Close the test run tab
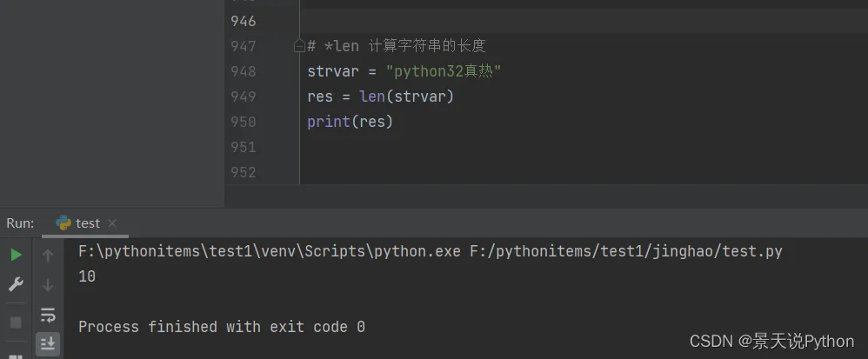Screen dimensions: 868x359 click(x=112, y=223)
